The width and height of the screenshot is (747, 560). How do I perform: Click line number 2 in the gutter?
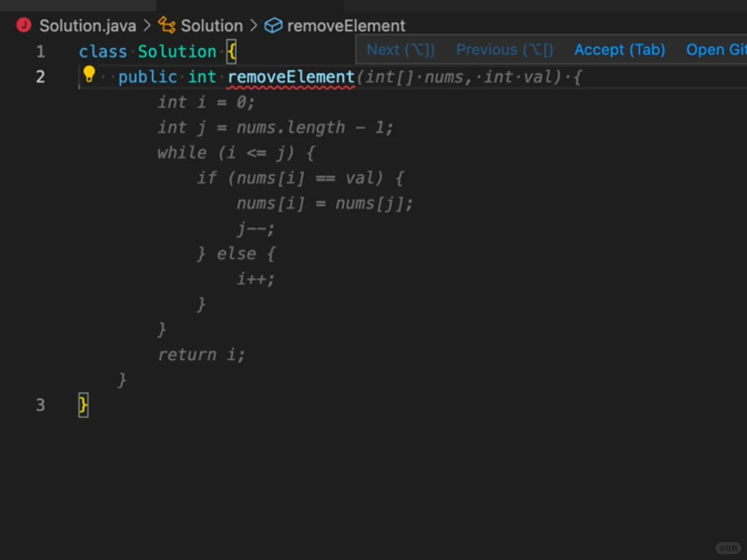(x=40, y=76)
